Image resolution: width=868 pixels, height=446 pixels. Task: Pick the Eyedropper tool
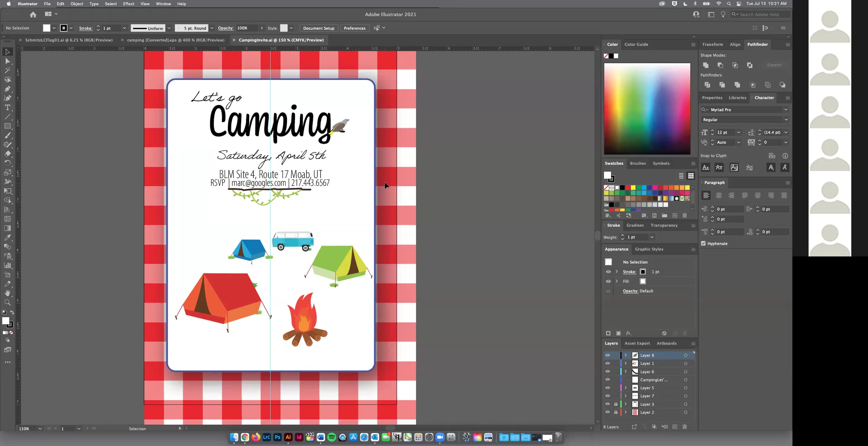coord(7,238)
